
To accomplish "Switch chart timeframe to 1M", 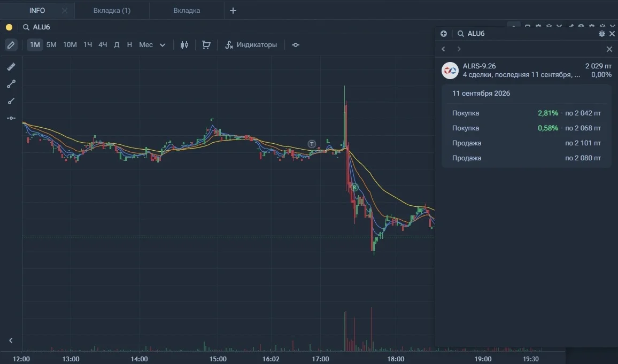I will [35, 45].
